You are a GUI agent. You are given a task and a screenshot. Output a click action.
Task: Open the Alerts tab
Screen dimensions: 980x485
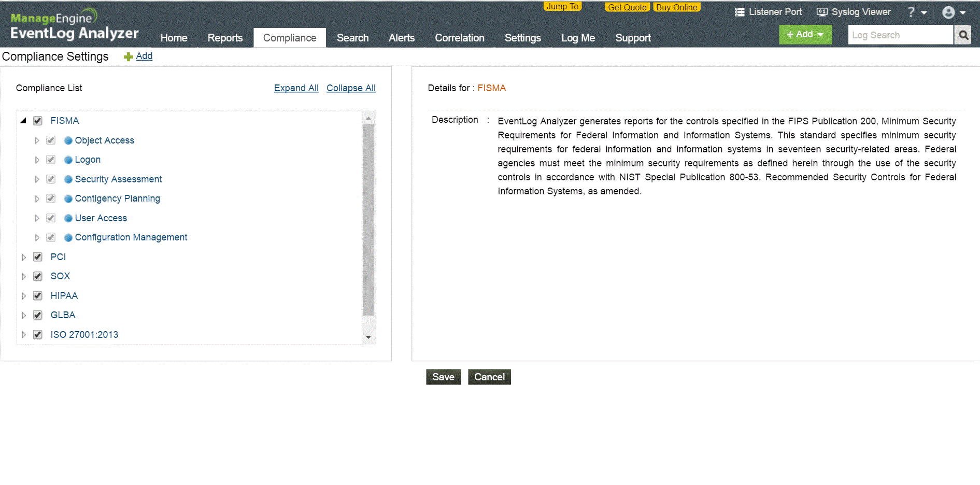click(x=402, y=38)
